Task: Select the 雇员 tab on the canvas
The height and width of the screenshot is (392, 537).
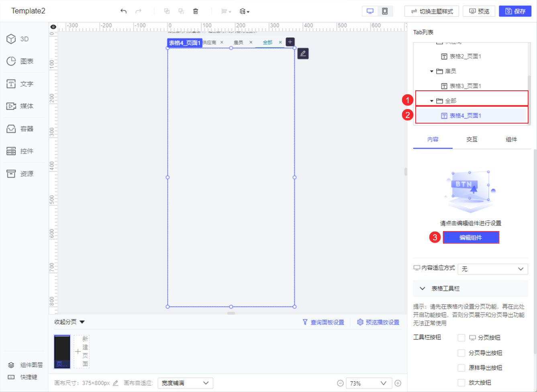Action: pyautogui.click(x=238, y=42)
